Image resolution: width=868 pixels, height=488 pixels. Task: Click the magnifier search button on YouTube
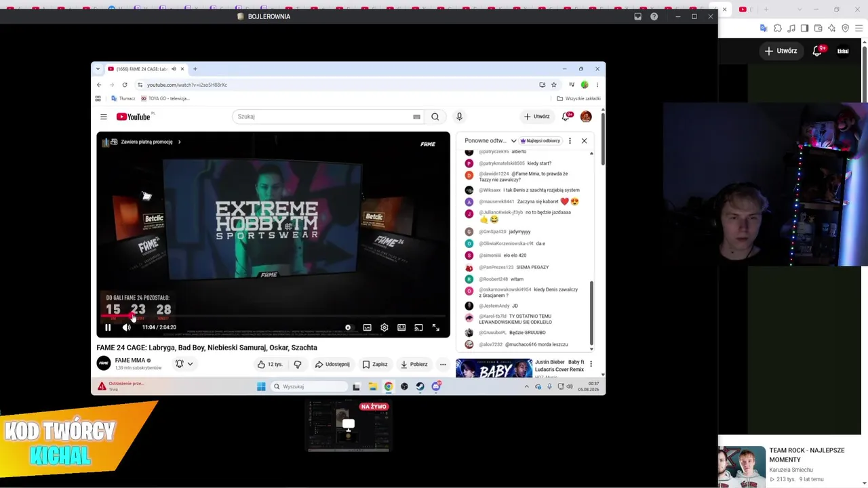click(x=435, y=117)
